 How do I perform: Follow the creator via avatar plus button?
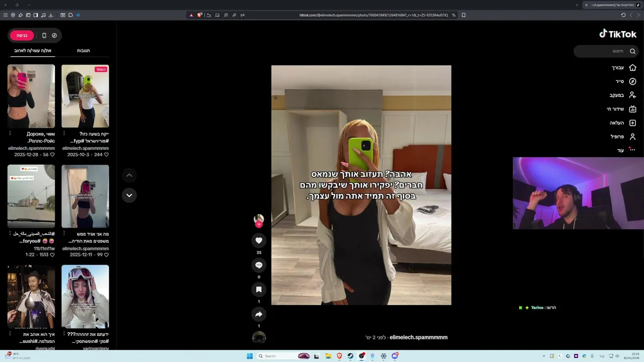click(259, 224)
